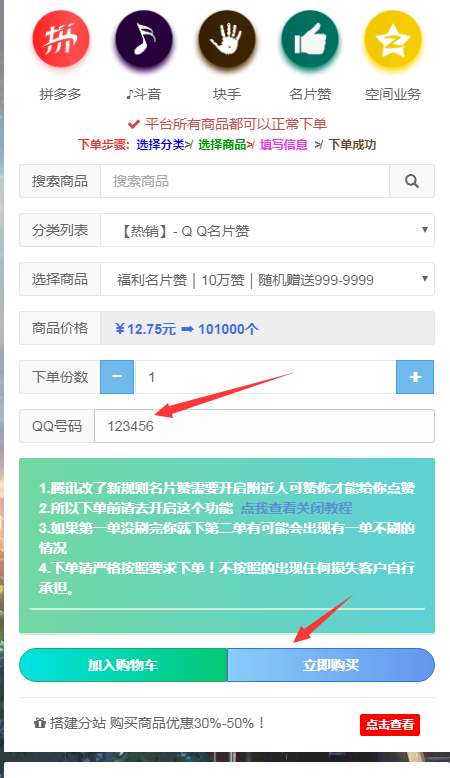
Task: Expand the 分类列表 category dropdown
Action: pos(267,230)
